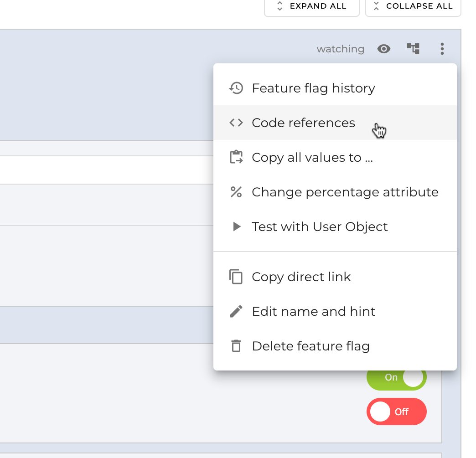Collapse all flags with COLLAPSE ALL
Viewport: 476px width, 458px height.
coord(413,6)
